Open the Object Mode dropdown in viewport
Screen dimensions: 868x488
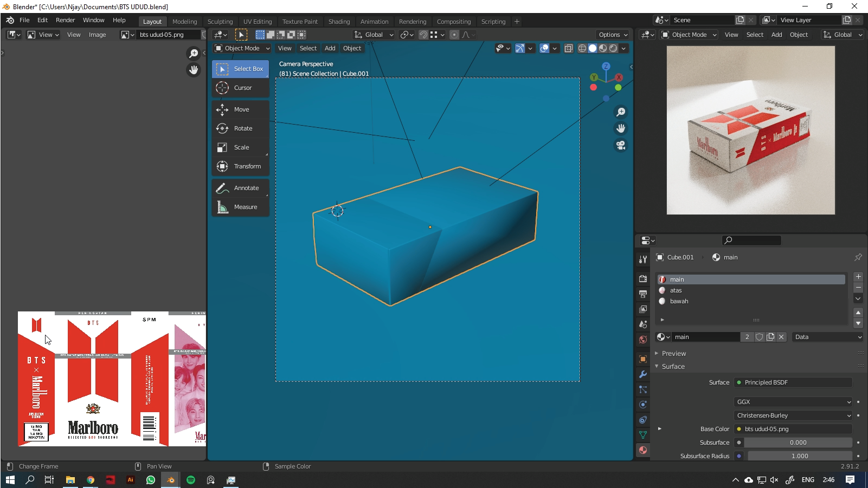click(x=242, y=48)
